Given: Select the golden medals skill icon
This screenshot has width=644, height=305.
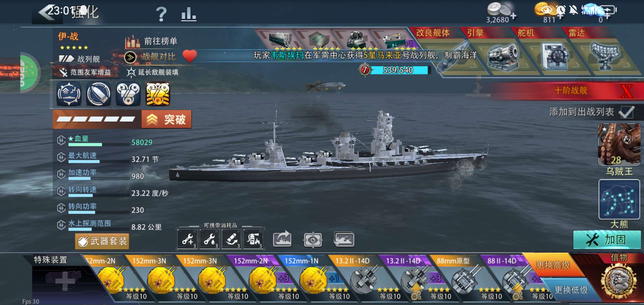Looking at the screenshot, I should [x=158, y=94].
